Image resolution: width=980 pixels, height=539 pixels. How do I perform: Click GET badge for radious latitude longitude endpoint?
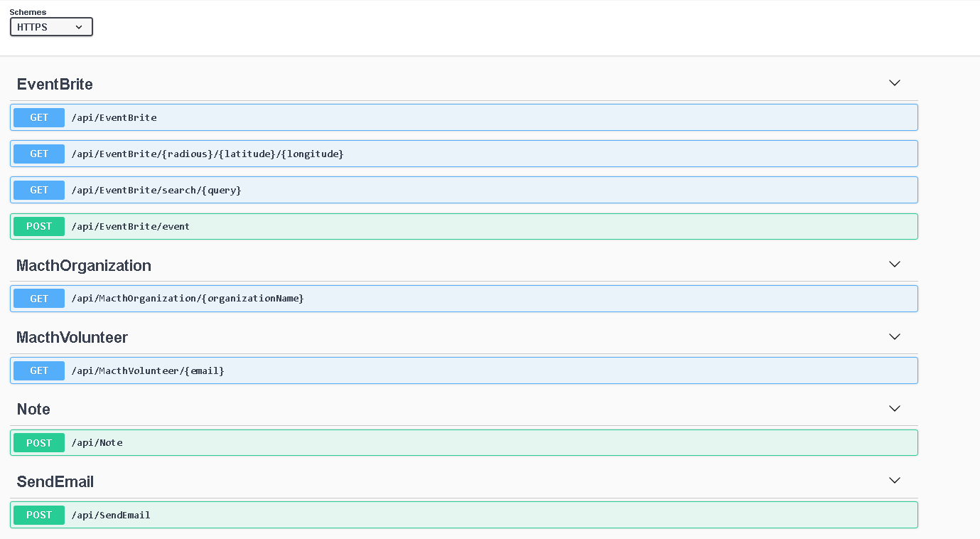pyautogui.click(x=39, y=154)
